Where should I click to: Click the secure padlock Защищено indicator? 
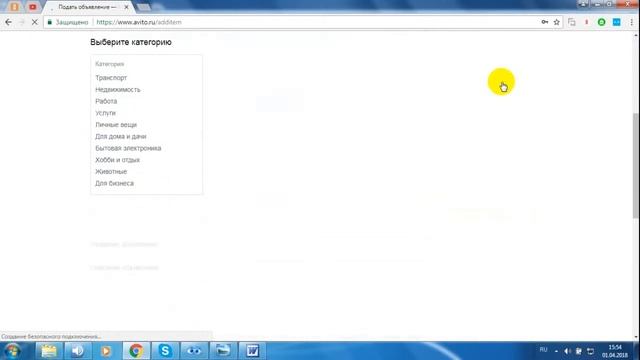tap(68, 22)
